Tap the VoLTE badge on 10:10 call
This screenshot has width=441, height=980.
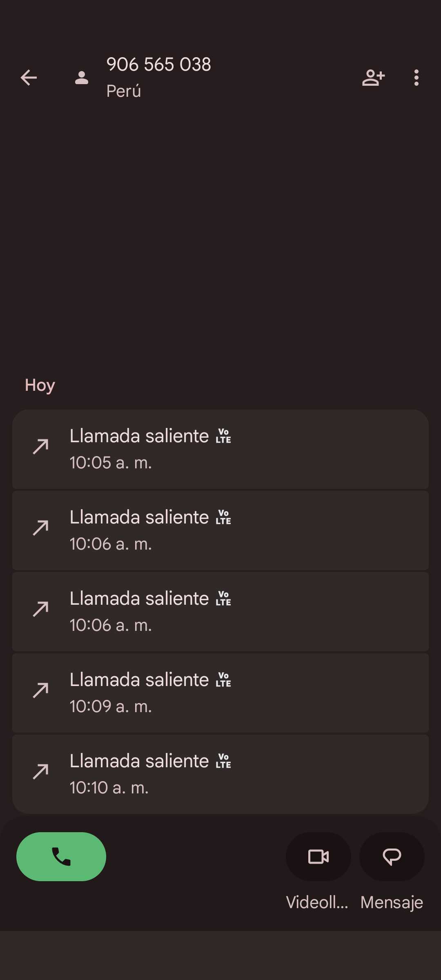pos(223,761)
